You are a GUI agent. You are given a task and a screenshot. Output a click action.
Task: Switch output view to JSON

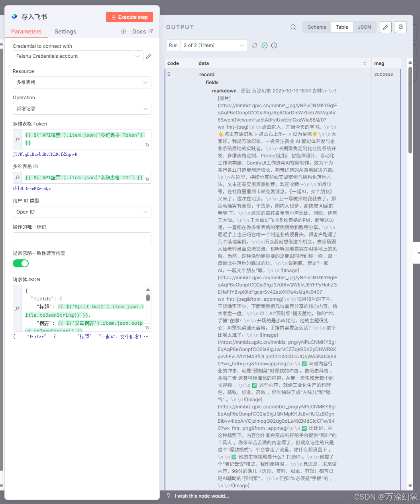pyautogui.click(x=364, y=27)
